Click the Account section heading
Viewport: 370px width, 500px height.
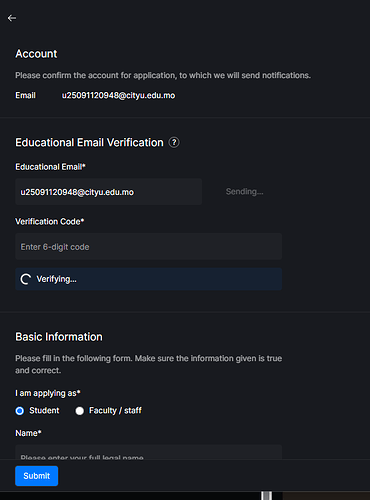(36, 54)
